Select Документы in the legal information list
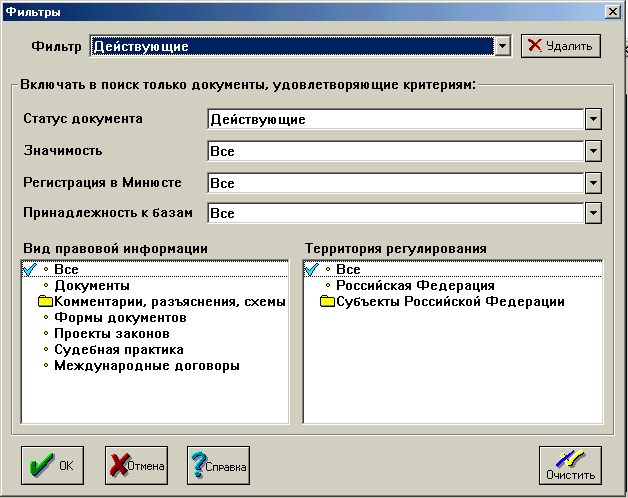 [92, 286]
